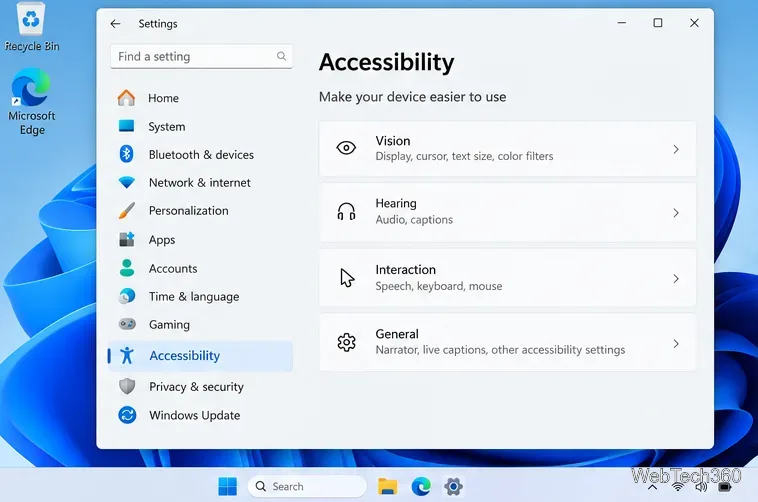Image resolution: width=758 pixels, height=502 pixels.
Task: Click the Network wifi icon in sidebar
Action: [127, 182]
